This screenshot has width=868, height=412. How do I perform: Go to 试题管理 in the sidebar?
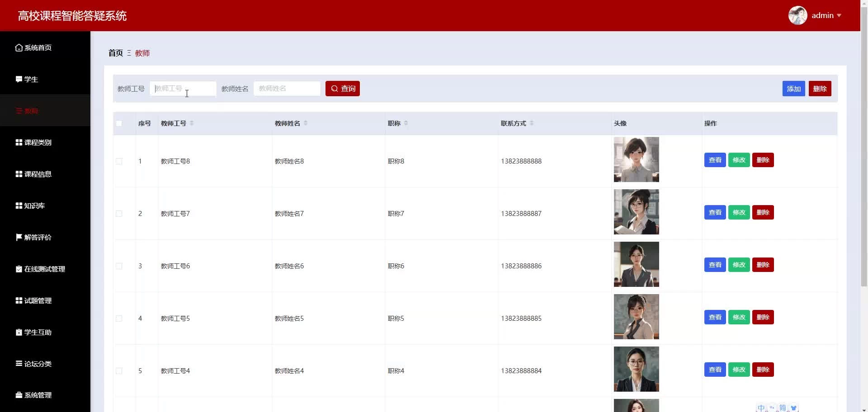[38, 300]
